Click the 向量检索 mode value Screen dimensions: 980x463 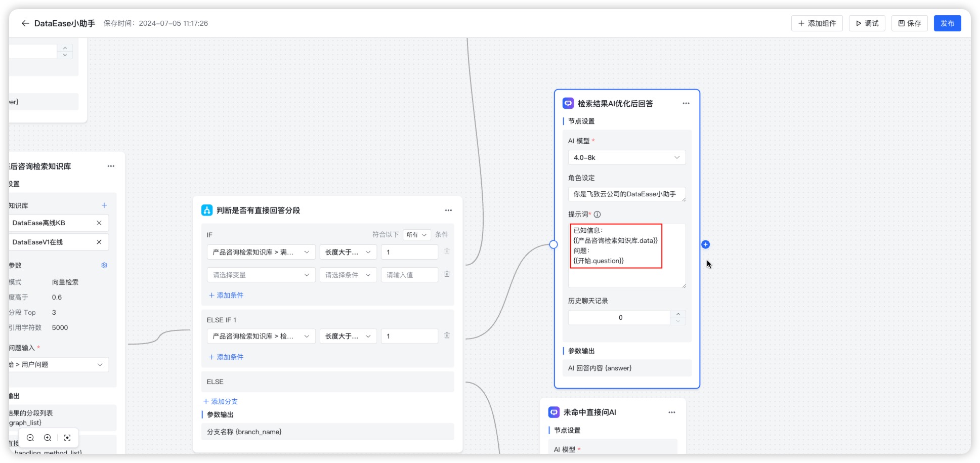pos(65,282)
